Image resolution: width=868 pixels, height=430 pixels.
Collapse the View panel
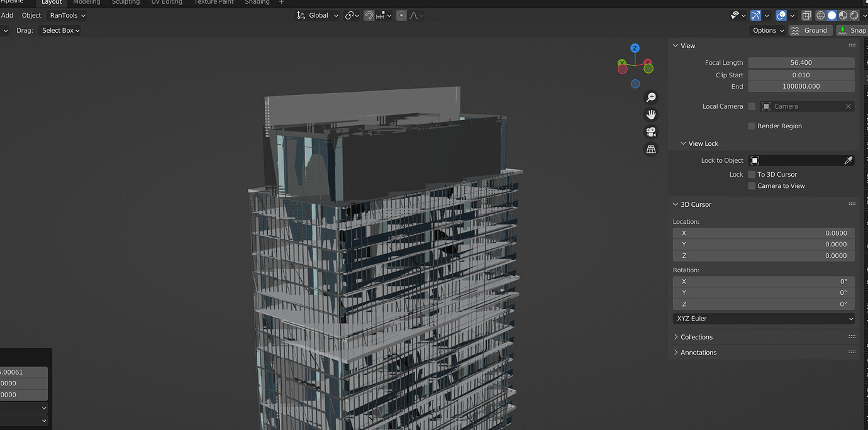676,45
